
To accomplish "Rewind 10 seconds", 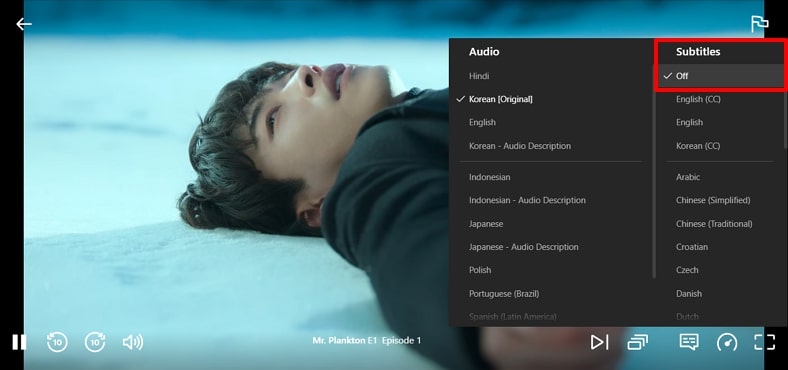I will pos(57,342).
